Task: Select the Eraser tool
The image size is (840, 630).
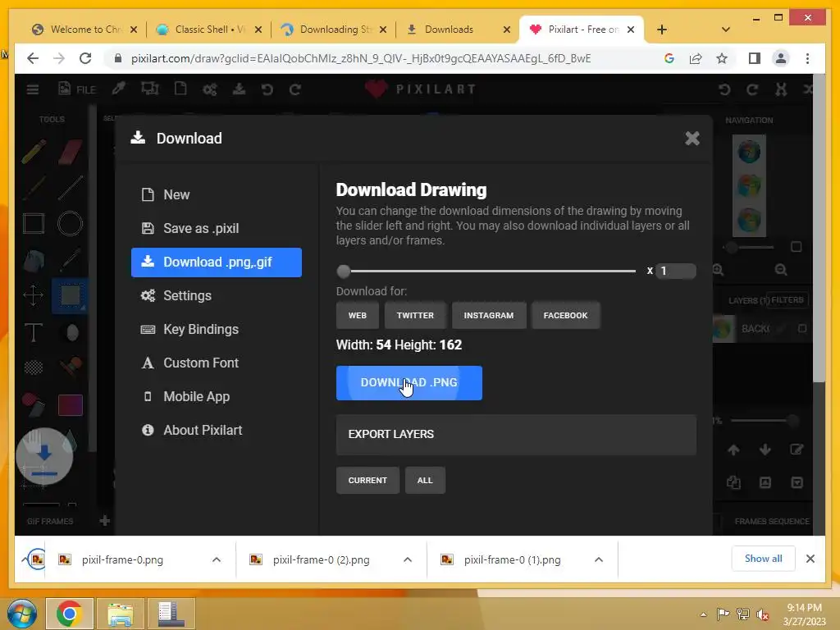Action: click(71, 152)
